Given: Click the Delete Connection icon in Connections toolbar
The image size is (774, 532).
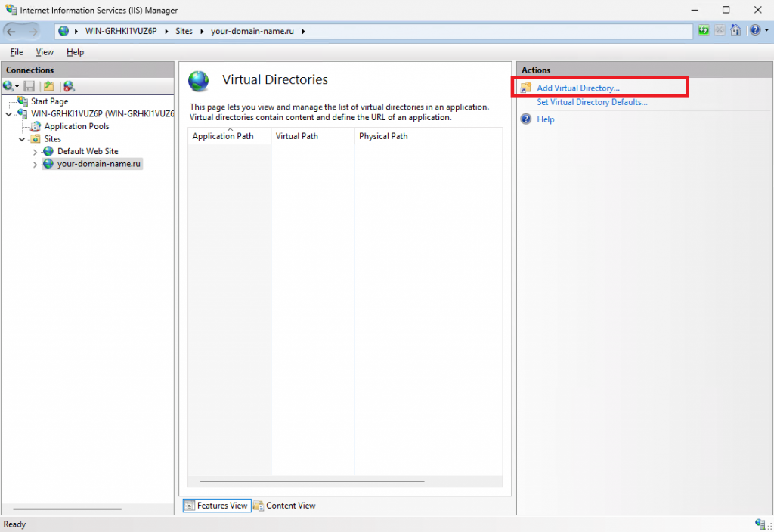Looking at the screenshot, I should (x=69, y=86).
